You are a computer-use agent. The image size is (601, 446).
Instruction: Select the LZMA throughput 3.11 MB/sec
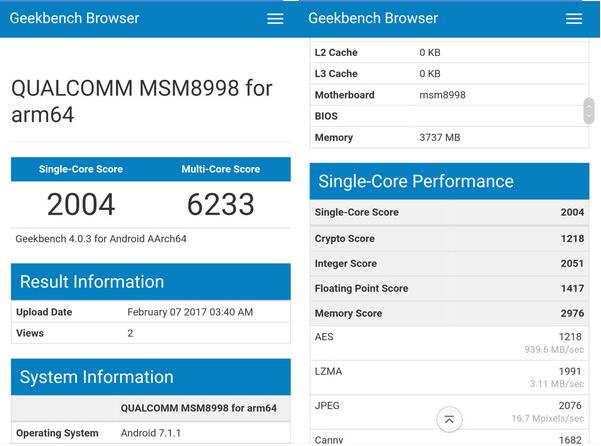point(557,384)
